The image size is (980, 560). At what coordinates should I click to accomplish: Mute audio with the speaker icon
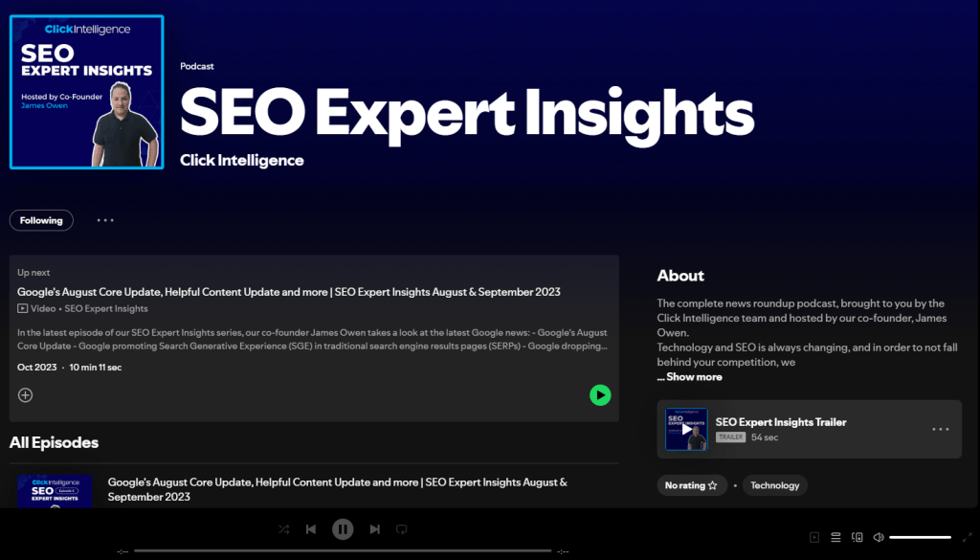coord(879,537)
